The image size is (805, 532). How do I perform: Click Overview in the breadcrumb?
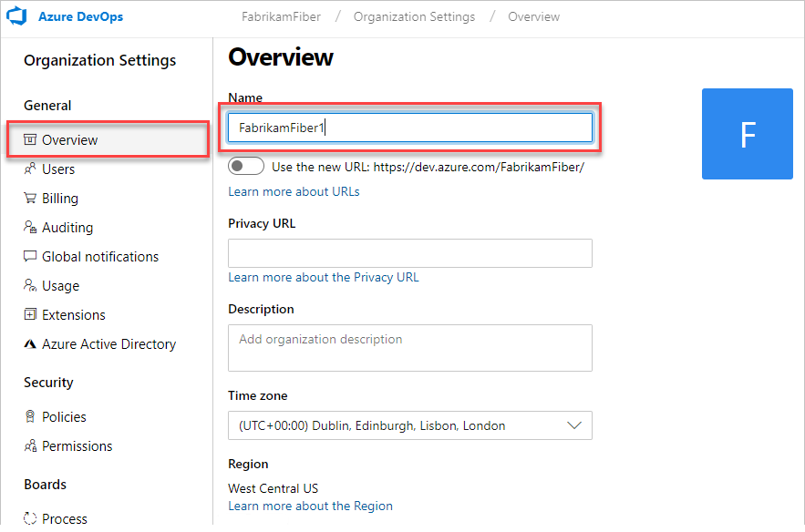pyautogui.click(x=533, y=16)
